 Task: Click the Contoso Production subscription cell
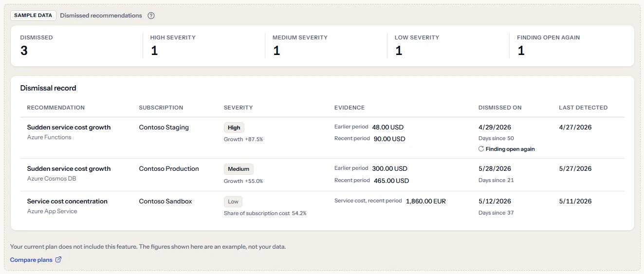pos(169,169)
